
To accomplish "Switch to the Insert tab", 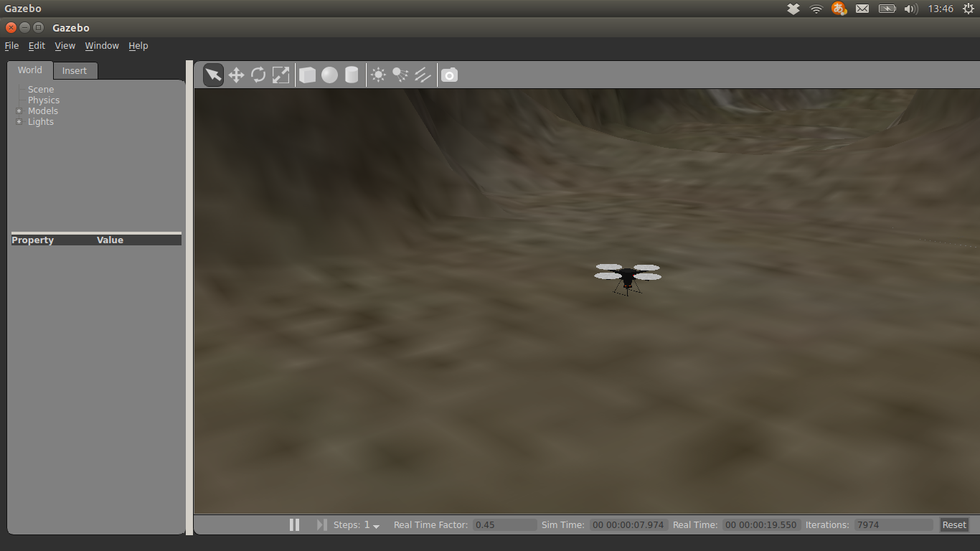I will pos(75,70).
